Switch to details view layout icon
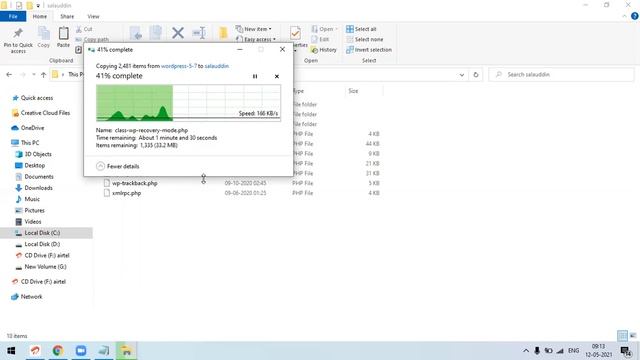 (x=622, y=336)
